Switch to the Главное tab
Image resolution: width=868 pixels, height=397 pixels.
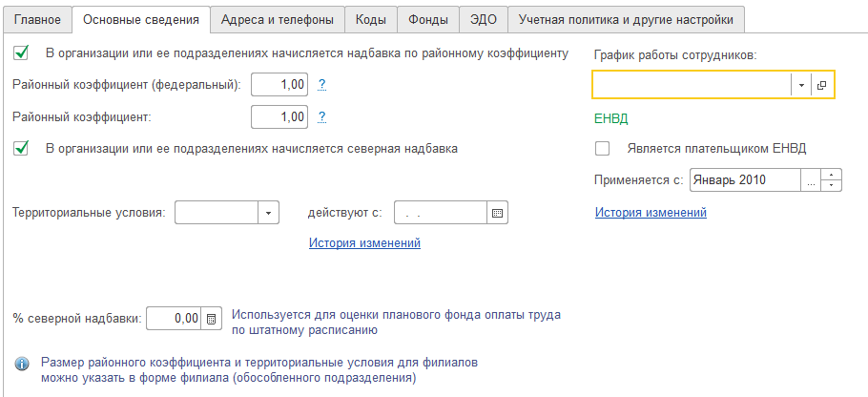(x=38, y=19)
